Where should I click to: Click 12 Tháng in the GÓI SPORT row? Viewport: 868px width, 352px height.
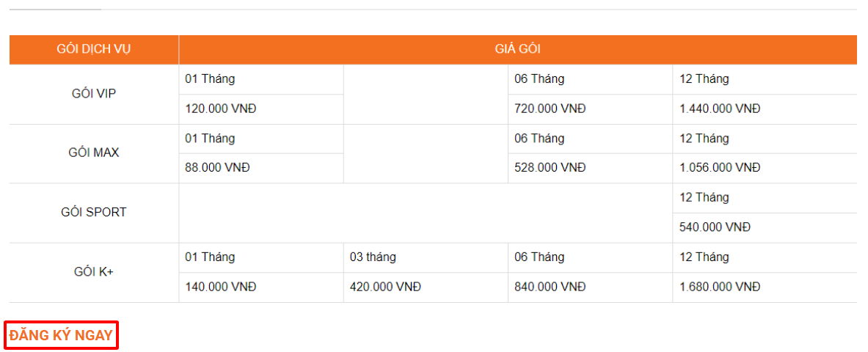(704, 197)
